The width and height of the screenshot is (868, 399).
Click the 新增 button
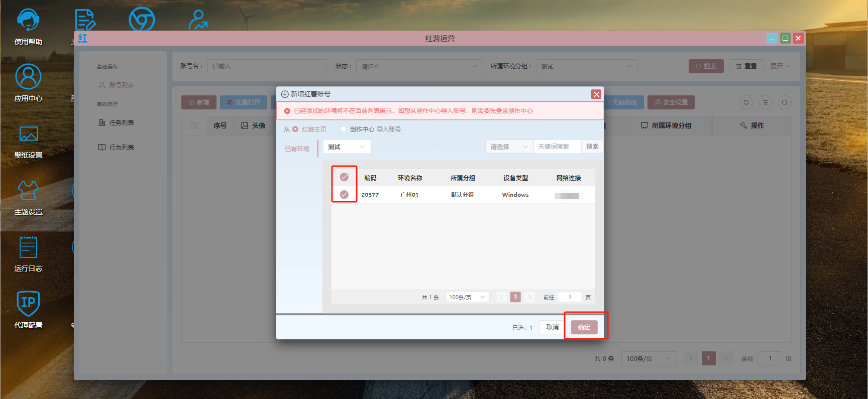[199, 102]
